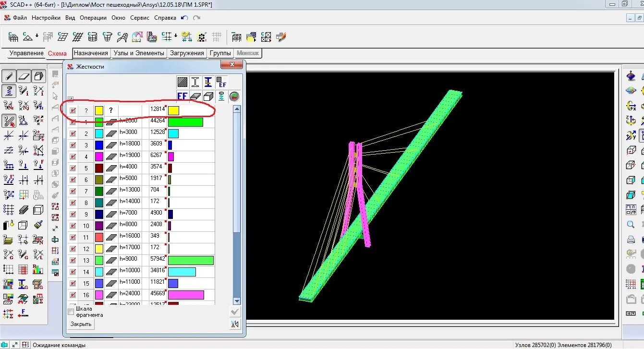Screen dimensions: 644x349
Task: Switch to the Узлы и Элементы tab
Action: [x=139, y=53]
